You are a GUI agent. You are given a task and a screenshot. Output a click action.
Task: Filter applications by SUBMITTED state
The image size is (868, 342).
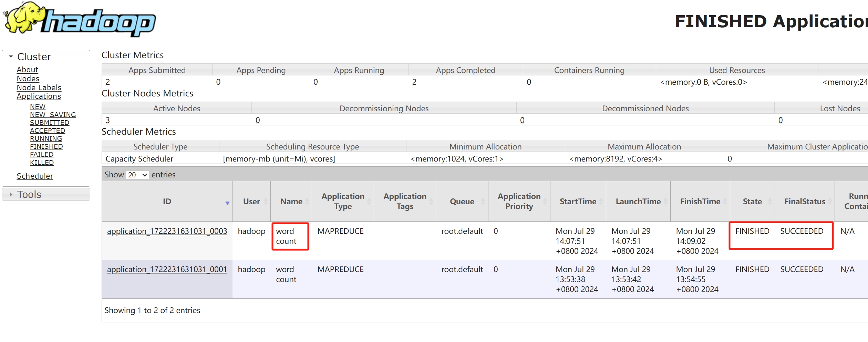click(x=49, y=123)
